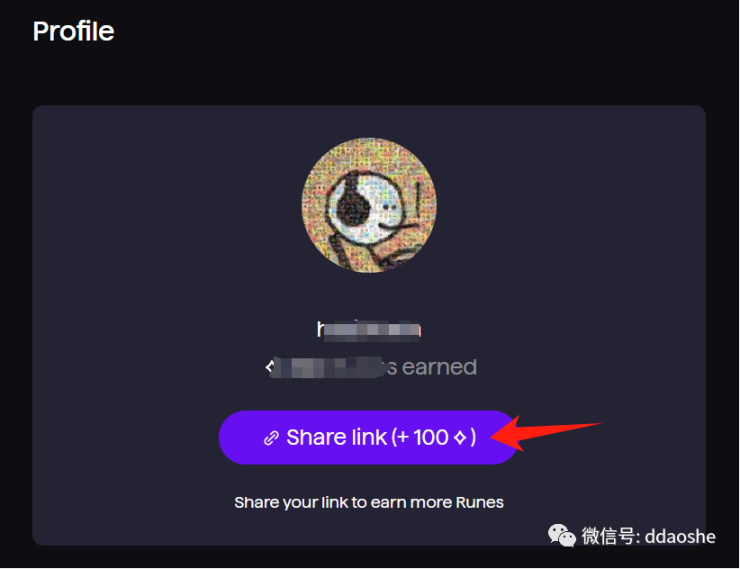Click the Profile page heading
The image size is (740, 569).
[x=74, y=32]
